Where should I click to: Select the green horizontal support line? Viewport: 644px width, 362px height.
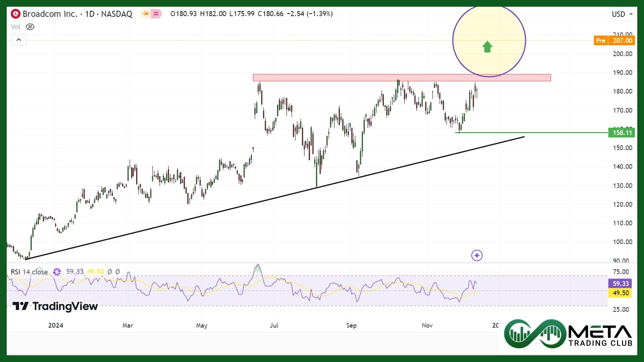pyautogui.click(x=532, y=133)
